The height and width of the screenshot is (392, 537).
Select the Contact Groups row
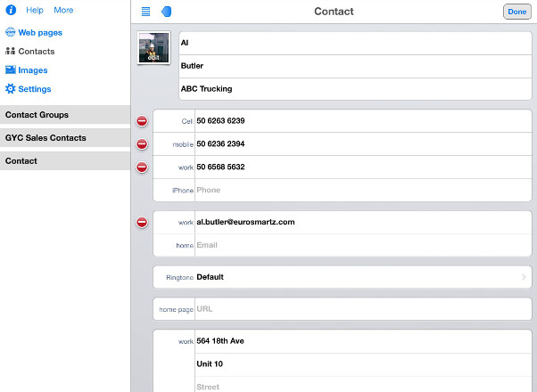(x=65, y=115)
